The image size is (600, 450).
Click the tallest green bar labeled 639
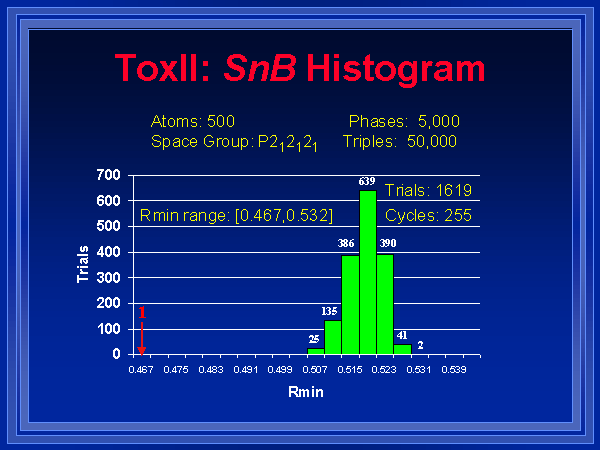[367, 272]
